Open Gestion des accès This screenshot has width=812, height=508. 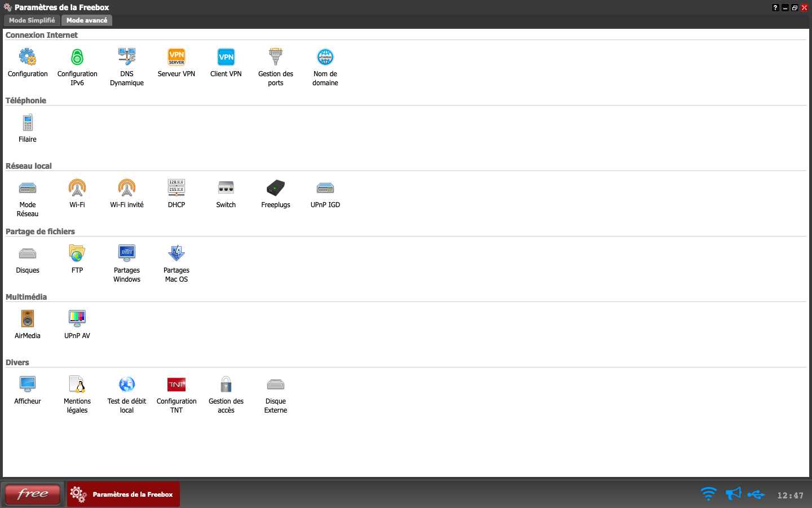(226, 394)
